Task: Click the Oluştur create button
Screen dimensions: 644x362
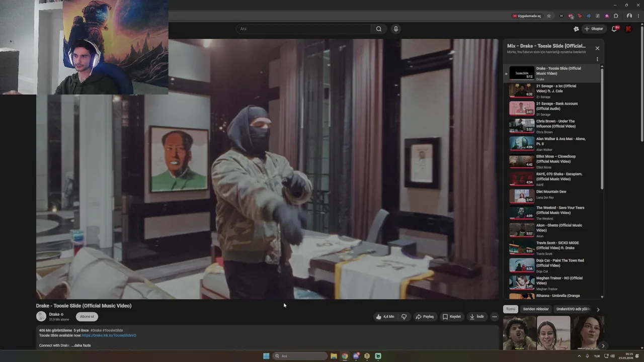Action: pyautogui.click(x=594, y=29)
